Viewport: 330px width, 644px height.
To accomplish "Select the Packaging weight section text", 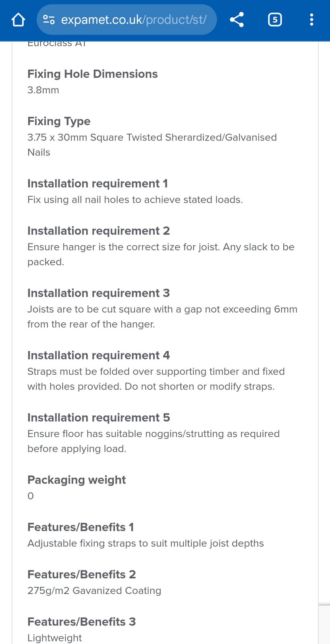I will tap(77, 480).
